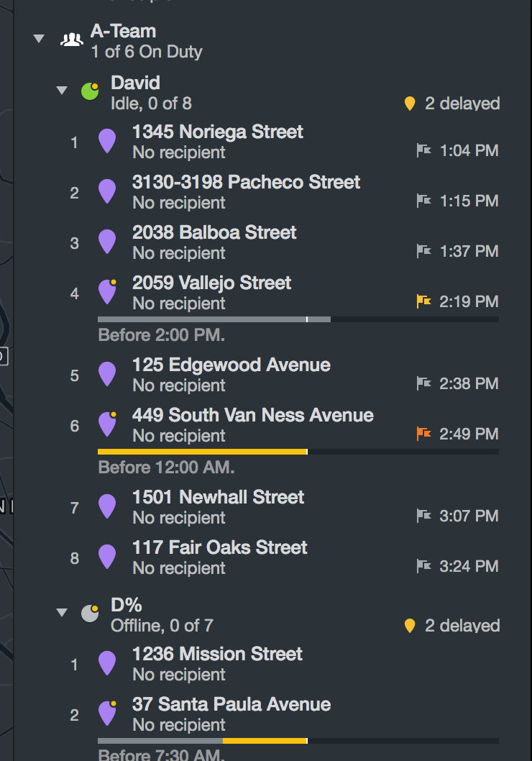Collapse David's task list
This screenshot has height=761, width=532.
coord(63,91)
